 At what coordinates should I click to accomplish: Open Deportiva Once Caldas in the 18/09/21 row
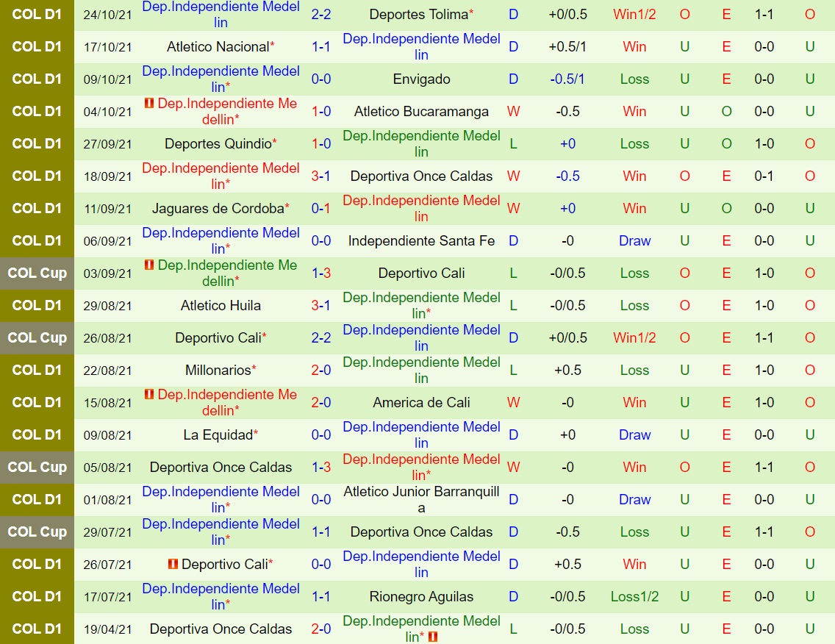[x=421, y=176]
